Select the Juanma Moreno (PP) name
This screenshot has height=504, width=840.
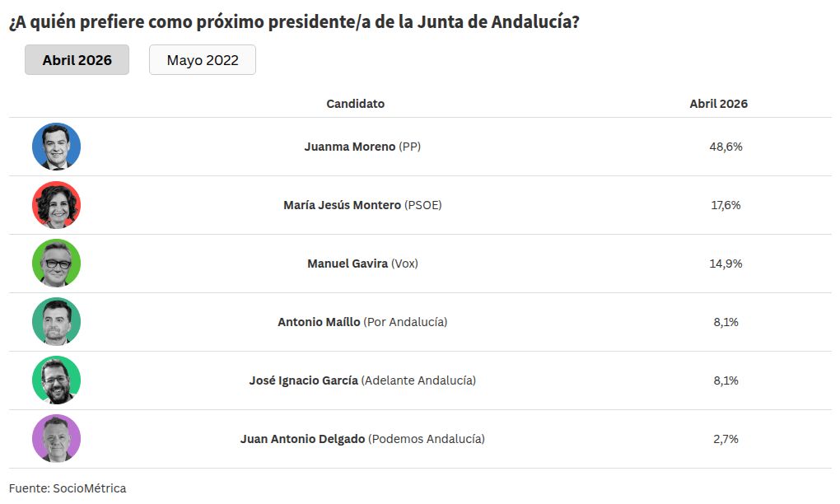point(362,147)
